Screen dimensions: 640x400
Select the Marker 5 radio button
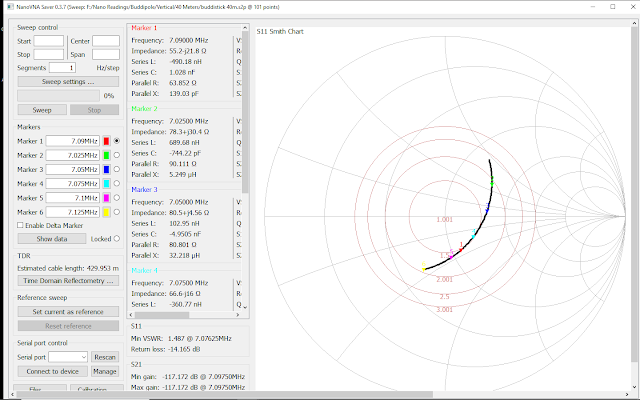coord(117,198)
